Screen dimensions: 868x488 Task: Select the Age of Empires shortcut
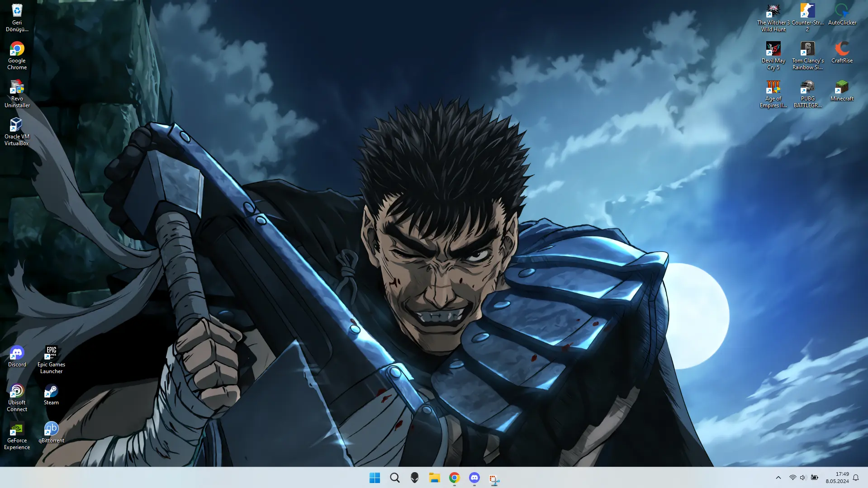click(773, 93)
